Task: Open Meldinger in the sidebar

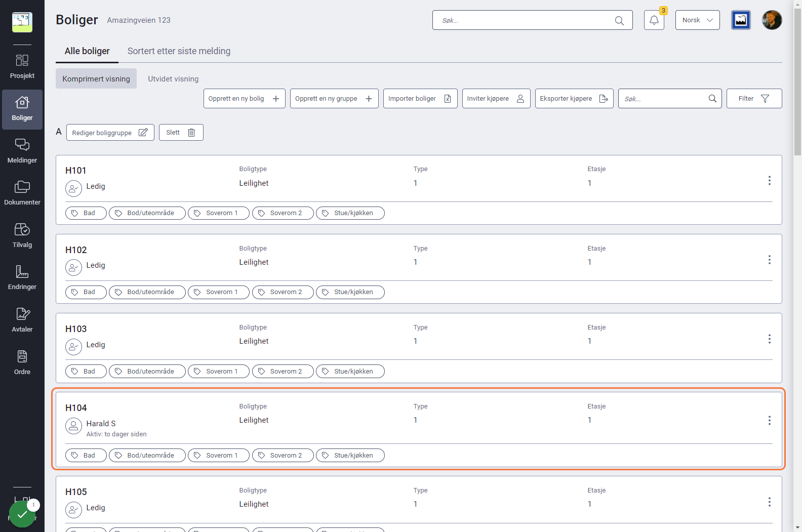Action: coord(22,151)
